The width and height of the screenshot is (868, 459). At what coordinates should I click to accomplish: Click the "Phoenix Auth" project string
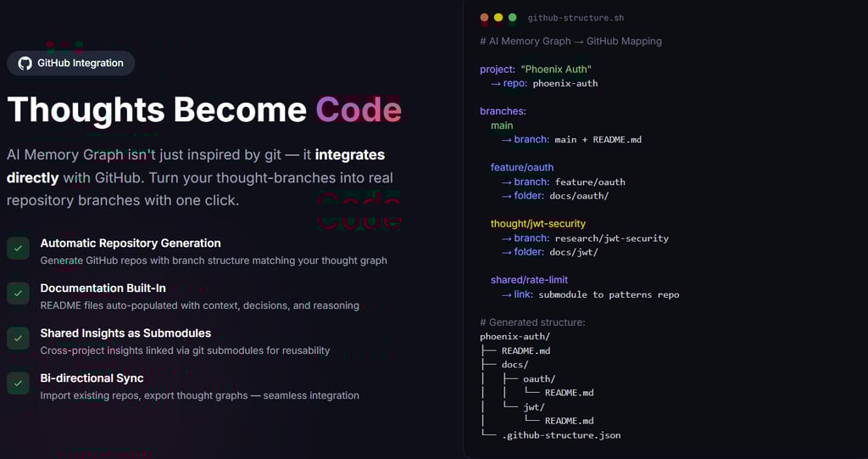click(556, 70)
